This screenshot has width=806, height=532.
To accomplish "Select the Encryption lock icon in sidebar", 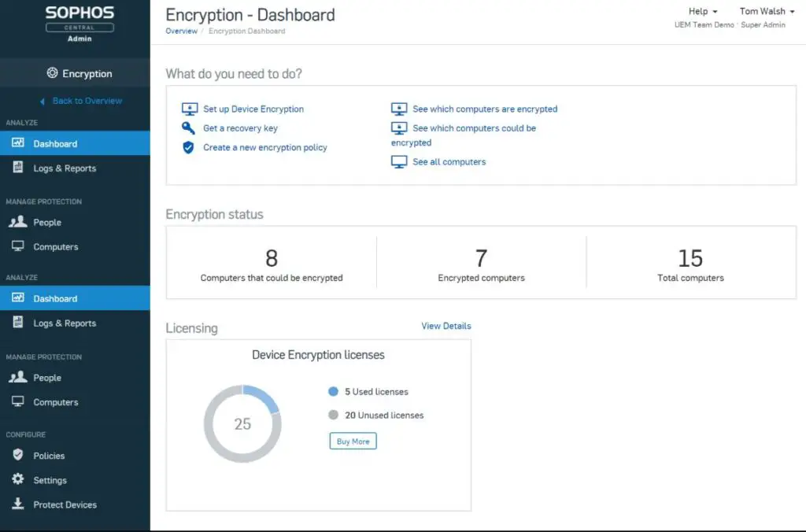I will pyautogui.click(x=51, y=72).
